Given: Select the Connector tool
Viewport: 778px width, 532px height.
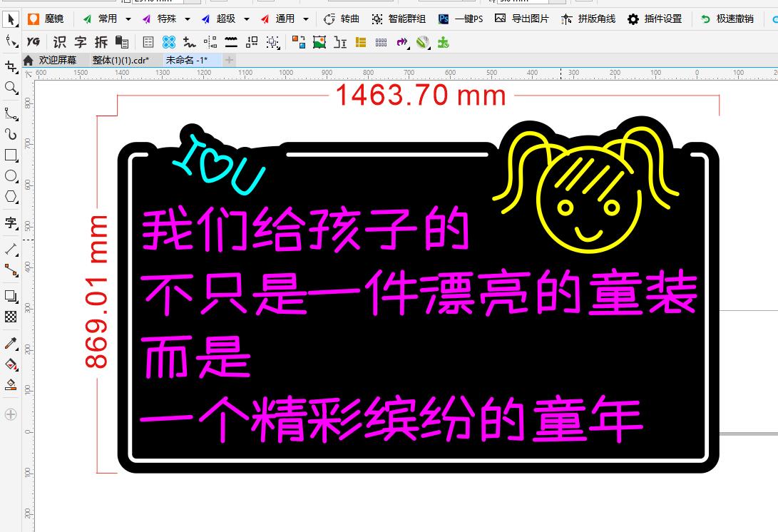Looking at the screenshot, I should coord(11,270).
